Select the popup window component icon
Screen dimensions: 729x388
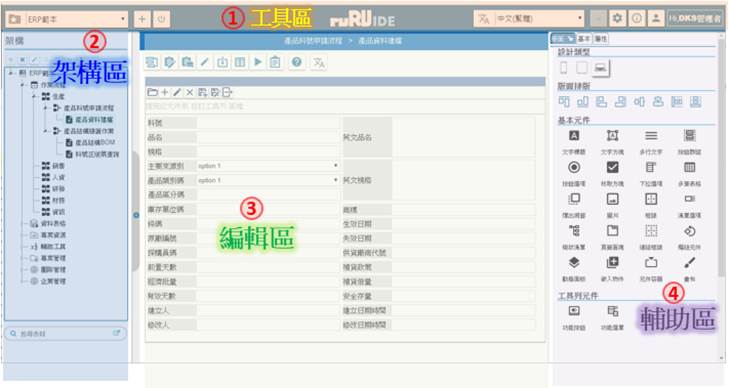[x=574, y=199]
